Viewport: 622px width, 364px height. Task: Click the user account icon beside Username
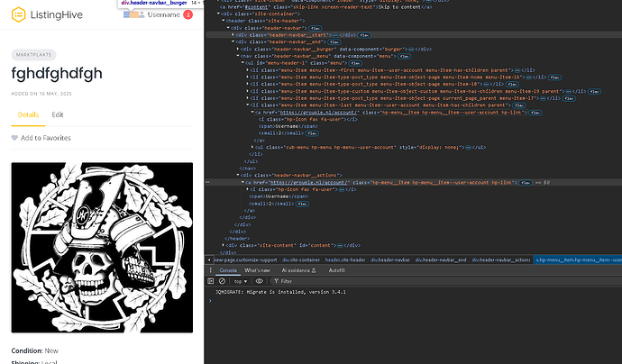pos(142,14)
